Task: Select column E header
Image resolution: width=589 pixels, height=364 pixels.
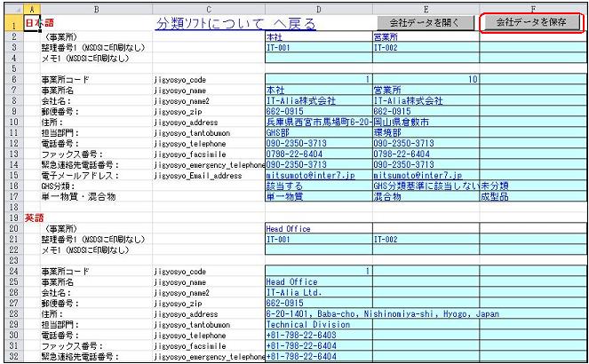Action: point(426,10)
